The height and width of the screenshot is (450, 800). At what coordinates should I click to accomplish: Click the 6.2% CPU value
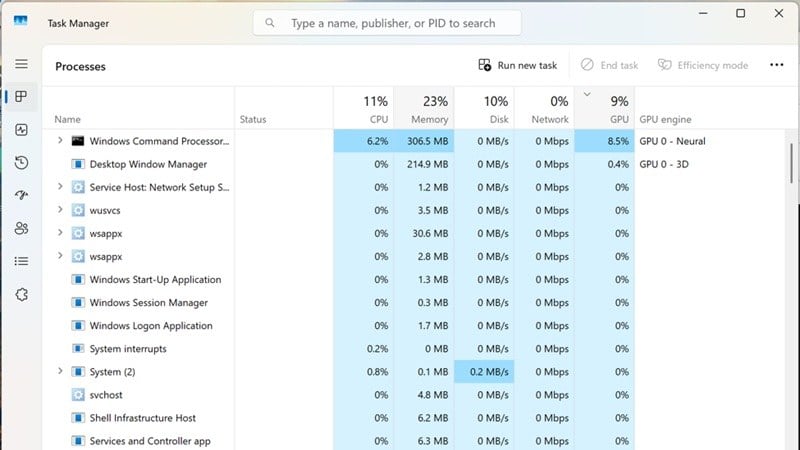377,141
